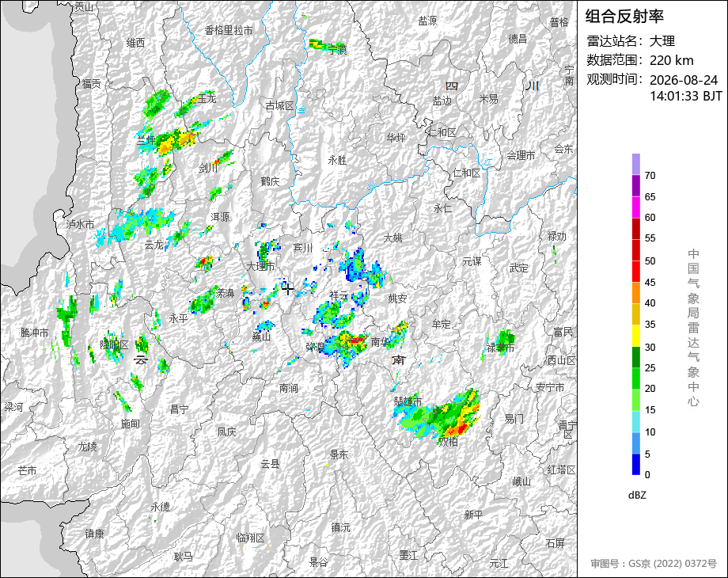Click the 楚雄市 map label
This screenshot has width=728, height=578.
(x=408, y=401)
